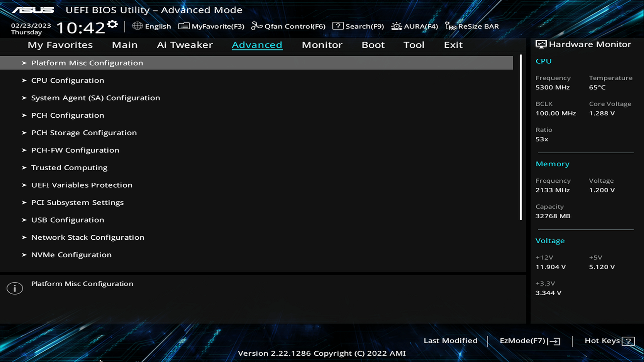
Task: Switch to the Boot tab
Action: 373,45
